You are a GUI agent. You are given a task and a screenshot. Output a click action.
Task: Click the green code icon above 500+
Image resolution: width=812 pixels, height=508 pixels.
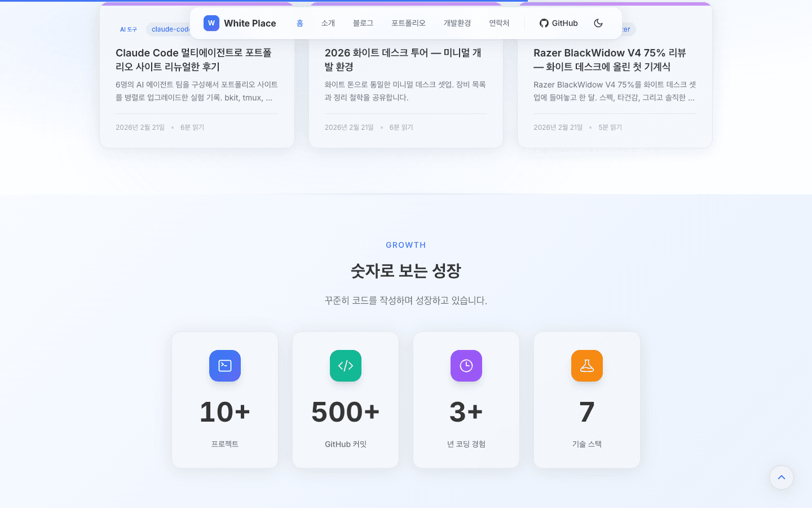345,366
